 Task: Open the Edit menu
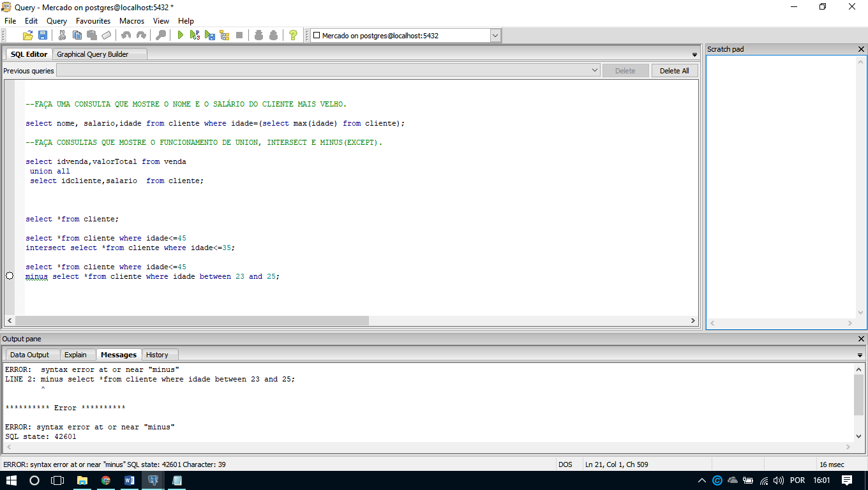tap(31, 21)
